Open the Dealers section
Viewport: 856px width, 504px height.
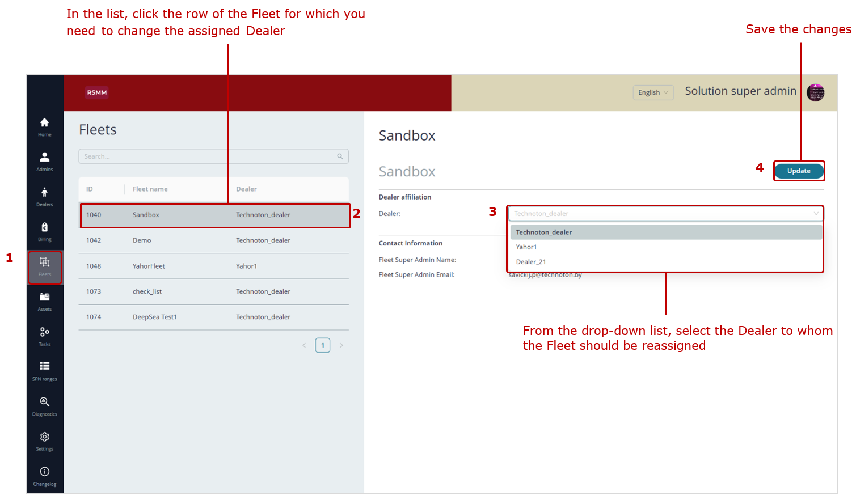coord(44,196)
